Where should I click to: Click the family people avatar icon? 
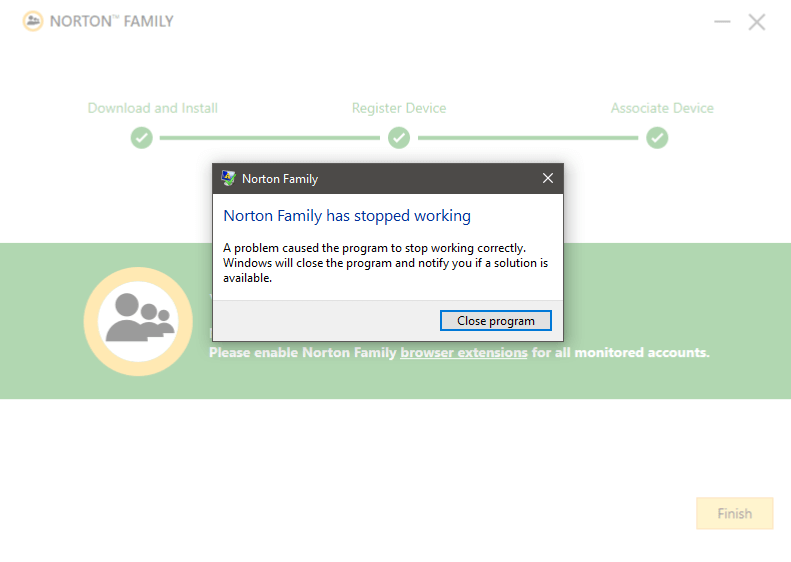[x=138, y=321]
